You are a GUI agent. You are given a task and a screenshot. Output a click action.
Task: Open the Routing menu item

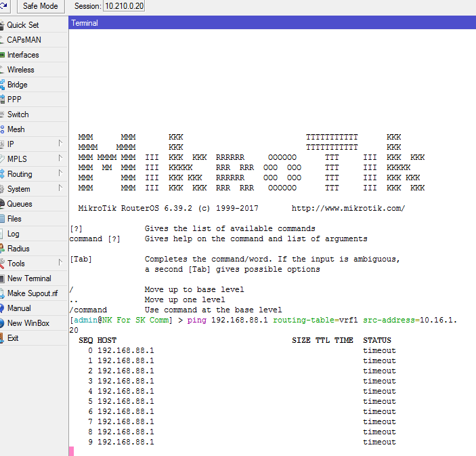tap(33, 174)
